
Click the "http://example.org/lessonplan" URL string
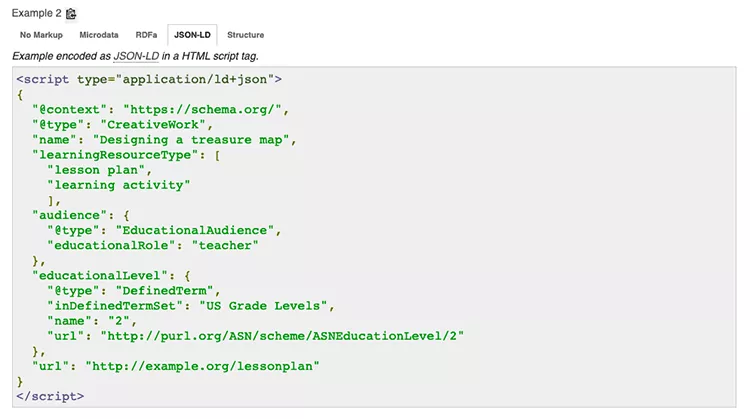click(202, 366)
